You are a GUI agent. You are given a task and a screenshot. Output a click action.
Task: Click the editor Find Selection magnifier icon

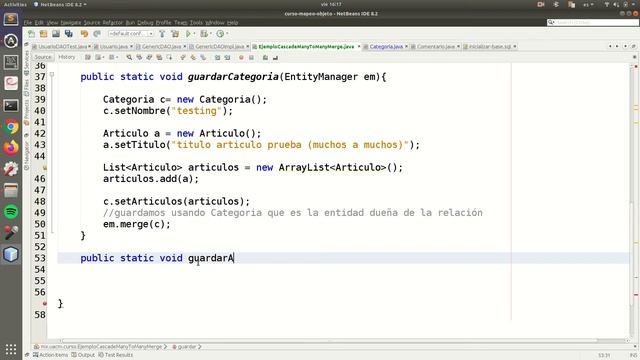click(x=129, y=58)
